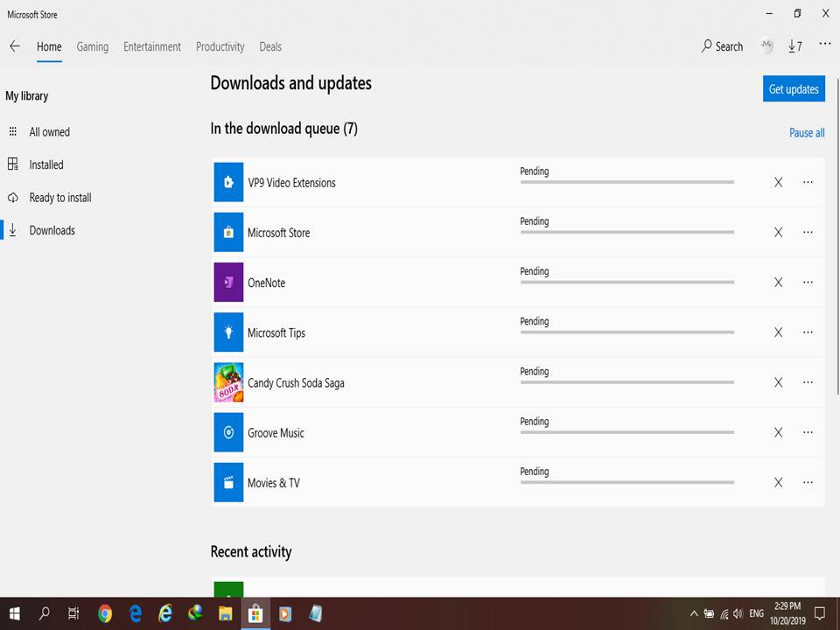Open more options for Groove Music download

tap(808, 432)
